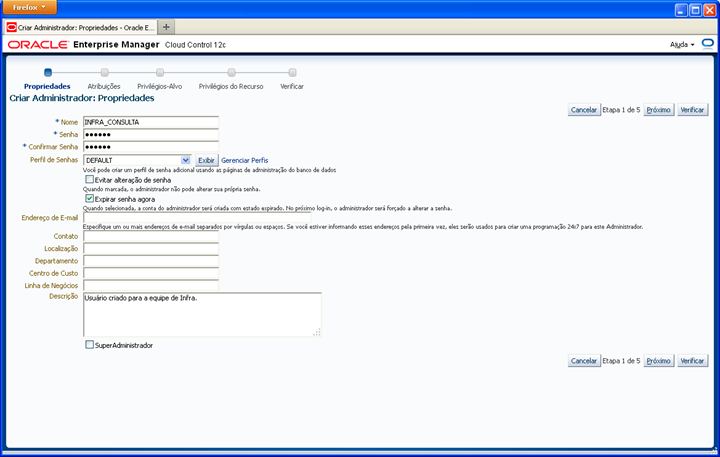The height and width of the screenshot is (457, 720).
Task: Click the top Próximo button
Action: [658, 110]
